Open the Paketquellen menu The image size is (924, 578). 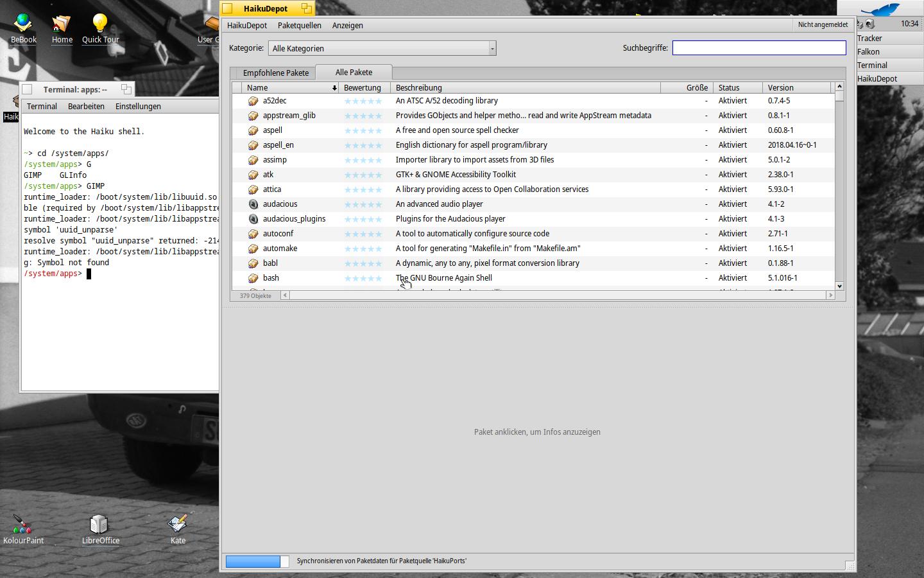click(x=300, y=25)
